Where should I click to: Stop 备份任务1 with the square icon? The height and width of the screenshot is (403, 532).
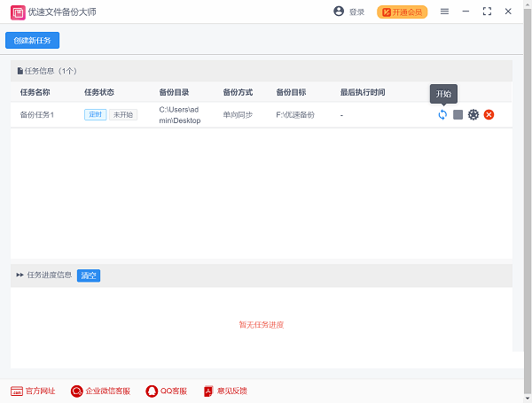tap(458, 115)
